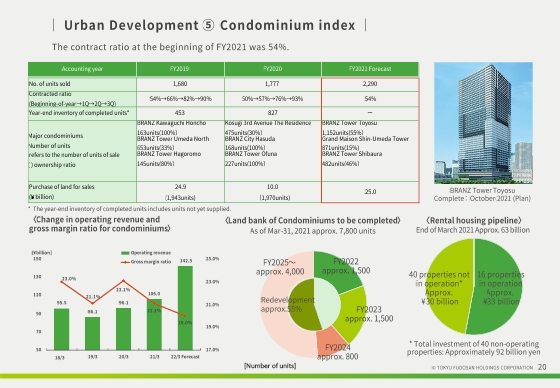Click the 'FY2025~ approx. 4,000' donut label
The image size is (560, 388).
coord(280,267)
